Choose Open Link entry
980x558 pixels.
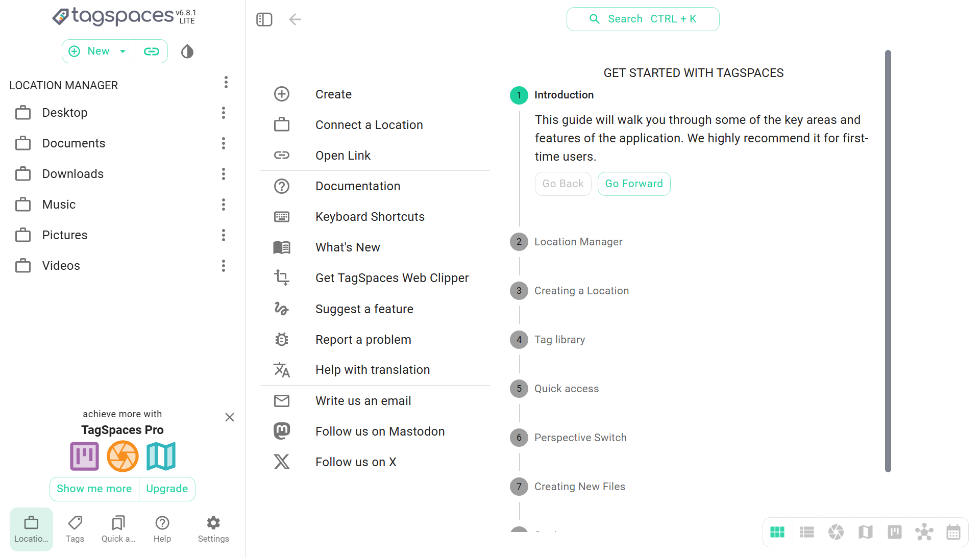point(375,156)
